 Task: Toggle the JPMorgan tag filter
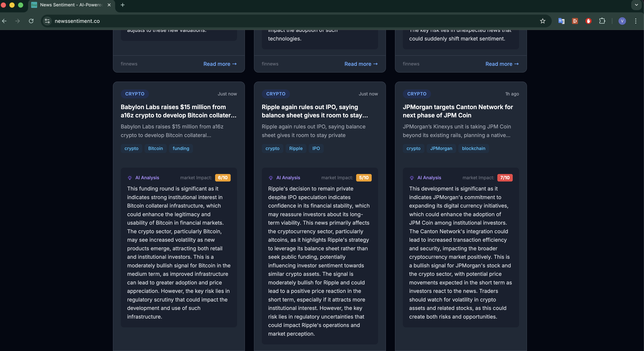click(441, 148)
